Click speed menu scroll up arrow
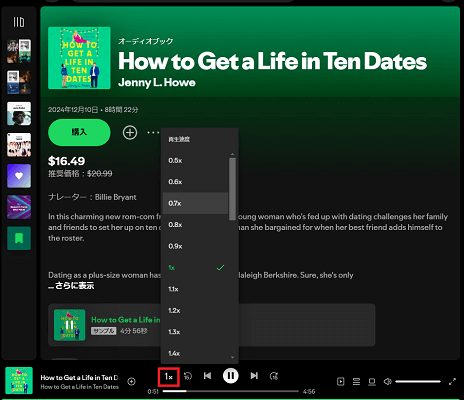 point(232,154)
